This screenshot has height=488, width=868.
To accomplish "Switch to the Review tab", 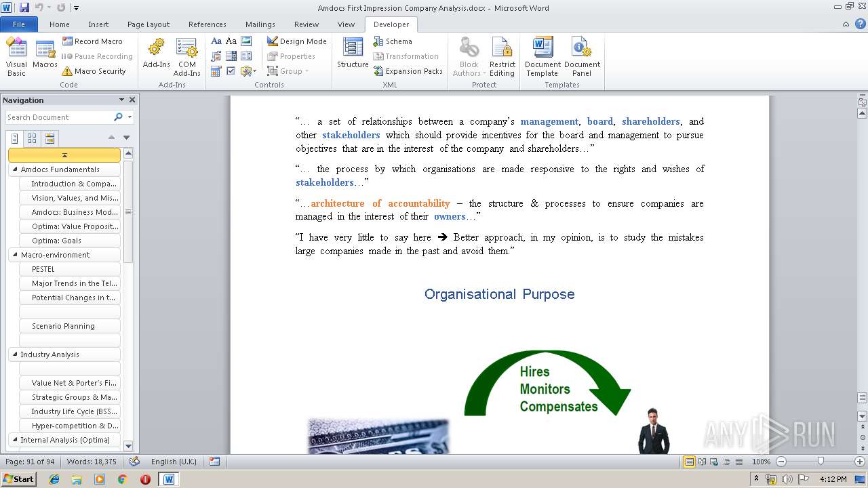I will pyautogui.click(x=307, y=24).
